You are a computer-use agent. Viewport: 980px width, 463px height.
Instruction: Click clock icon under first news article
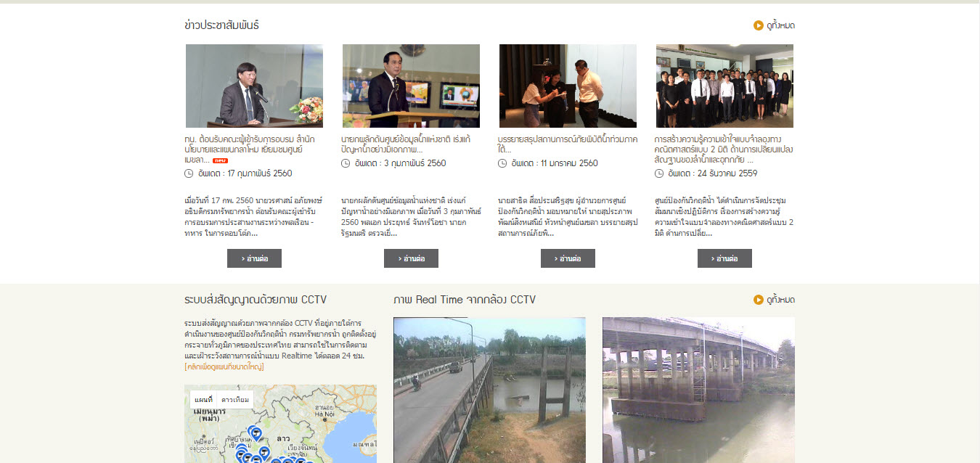click(189, 173)
